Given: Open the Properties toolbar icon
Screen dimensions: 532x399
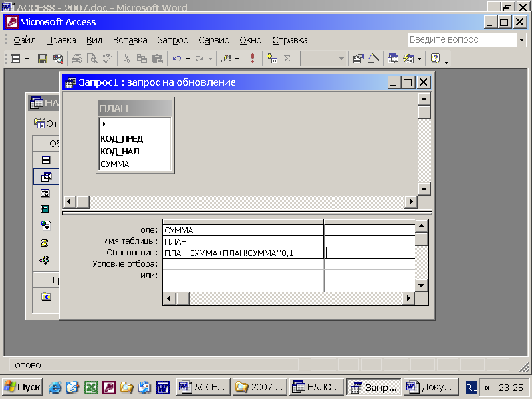Looking at the screenshot, I should 358,59.
